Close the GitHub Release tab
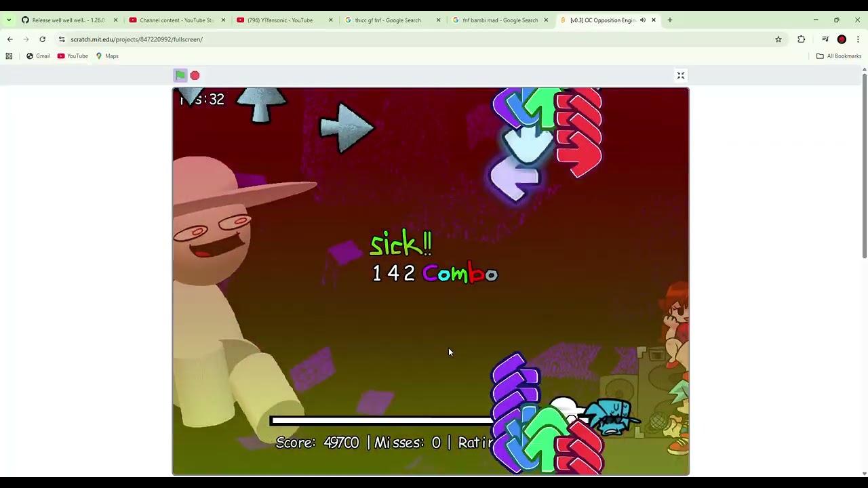The image size is (868, 488). [115, 20]
